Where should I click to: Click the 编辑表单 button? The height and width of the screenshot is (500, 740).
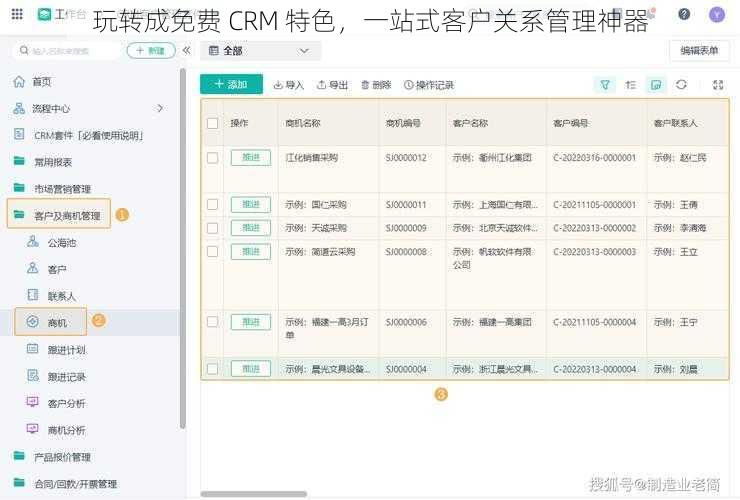pyautogui.click(x=699, y=51)
